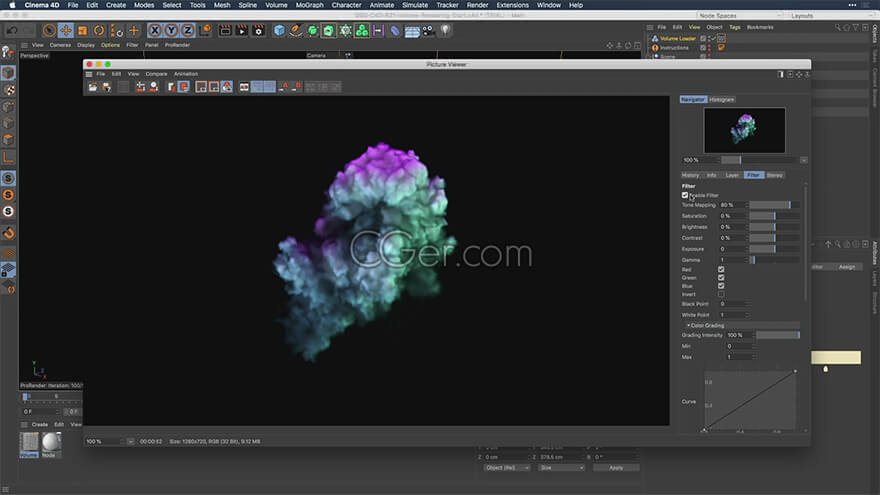Adjust the Gamma slider
Screen dimensions: 880x495
tap(774, 260)
